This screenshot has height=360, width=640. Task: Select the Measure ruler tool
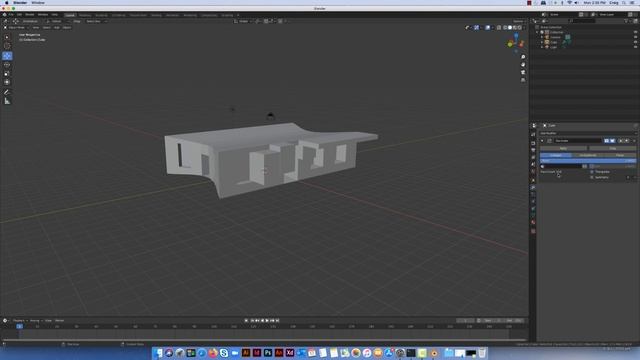pyautogui.click(x=7, y=101)
